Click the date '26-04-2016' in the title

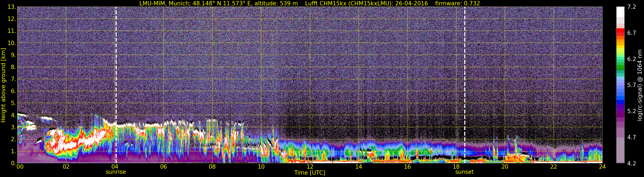[x=411, y=3]
